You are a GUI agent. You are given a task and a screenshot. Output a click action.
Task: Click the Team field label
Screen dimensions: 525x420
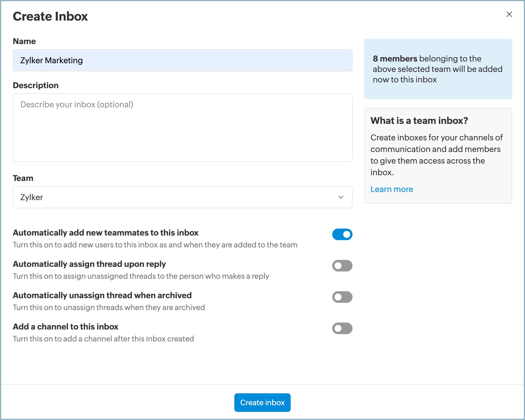click(x=23, y=178)
